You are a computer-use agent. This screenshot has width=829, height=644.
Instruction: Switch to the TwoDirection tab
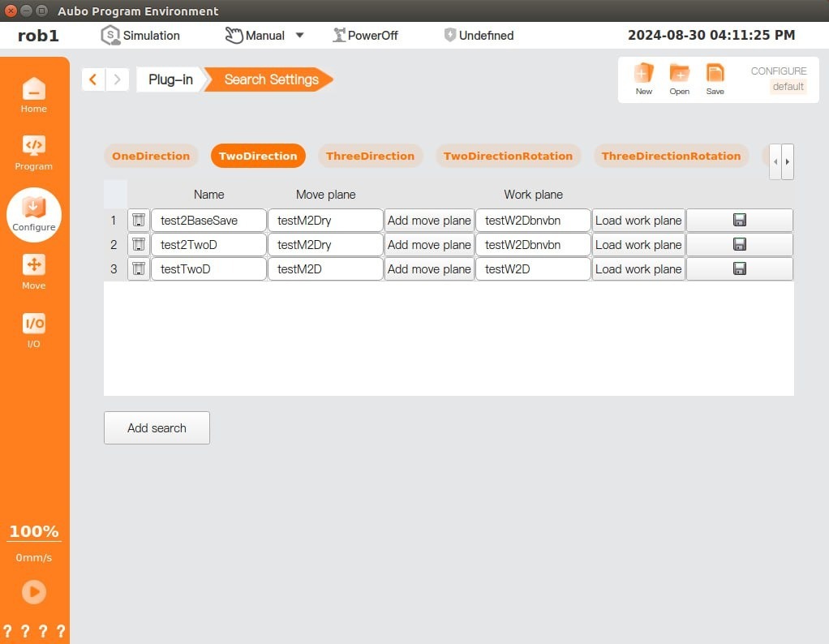coord(258,156)
